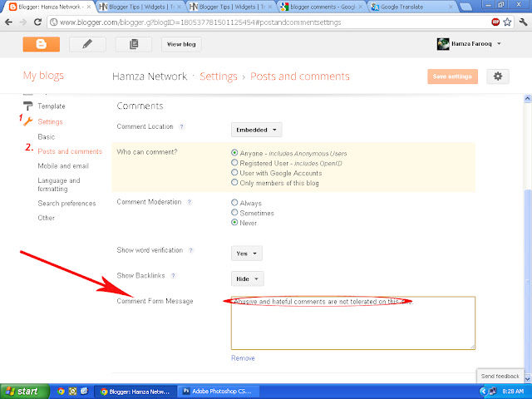Click the page scrollbar down arrow
Screen dimensions: 532x399
(527, 378)
